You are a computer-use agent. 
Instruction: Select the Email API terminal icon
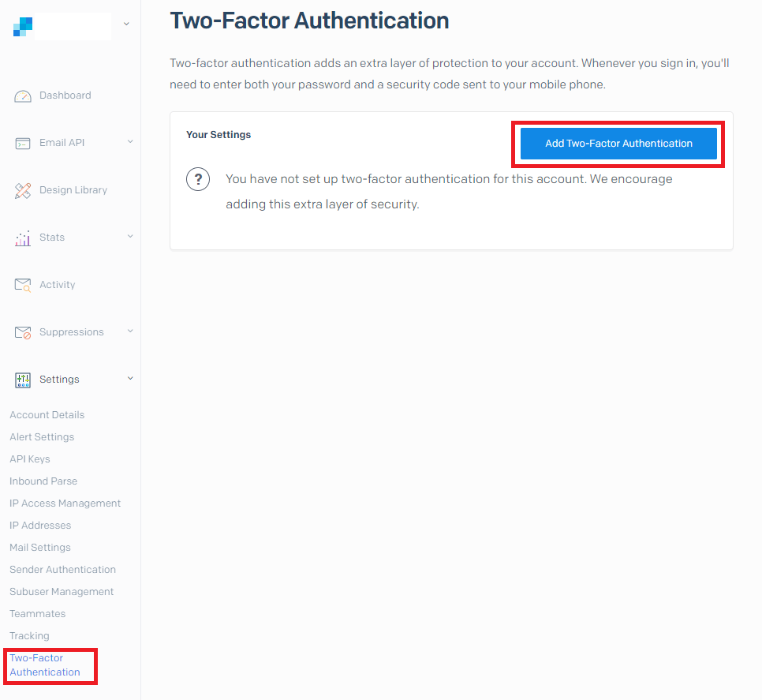pos(23,144)
